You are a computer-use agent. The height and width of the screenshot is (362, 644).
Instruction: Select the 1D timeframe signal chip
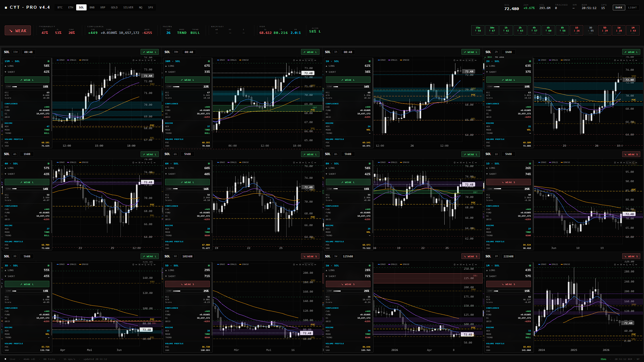coord(577,30)
